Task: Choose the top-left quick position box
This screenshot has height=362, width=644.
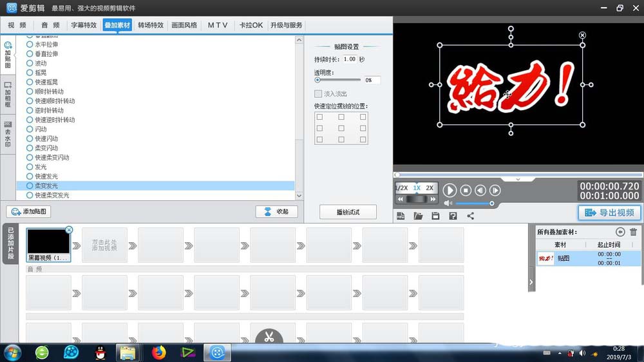Action: tap(319, 117)
